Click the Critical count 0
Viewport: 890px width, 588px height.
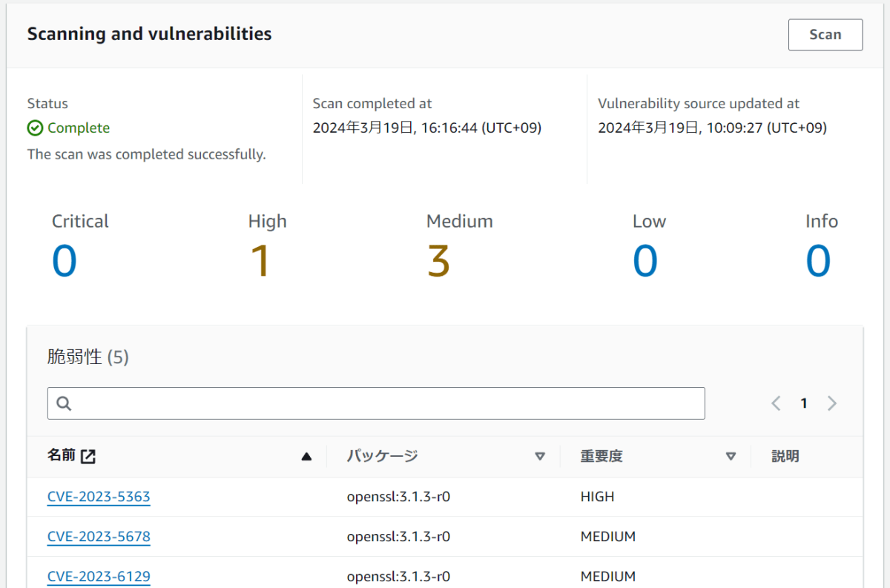tap(65, 261)
